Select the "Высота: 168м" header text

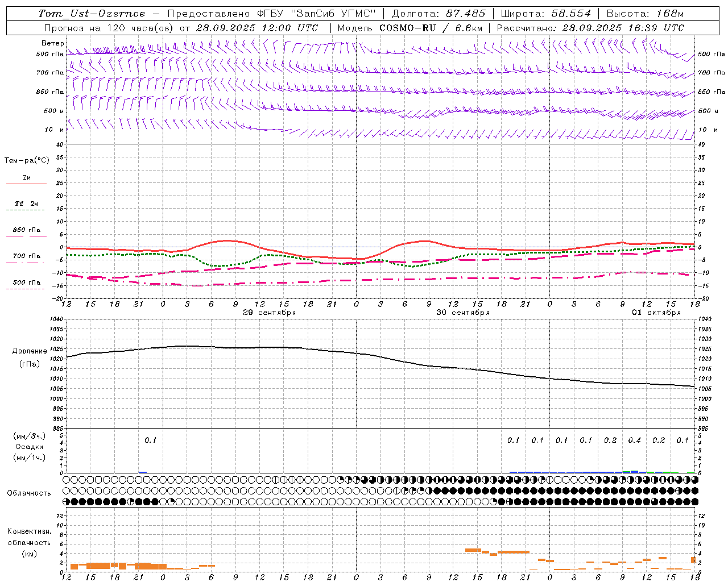pyautogui.click(x=645, y=14)
